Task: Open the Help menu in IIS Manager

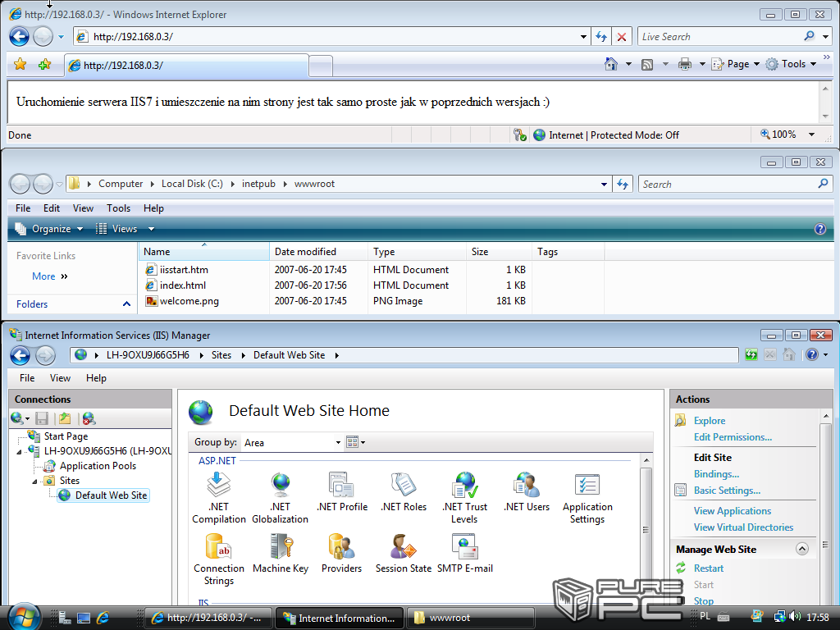Action: click(x=97, y=378)
